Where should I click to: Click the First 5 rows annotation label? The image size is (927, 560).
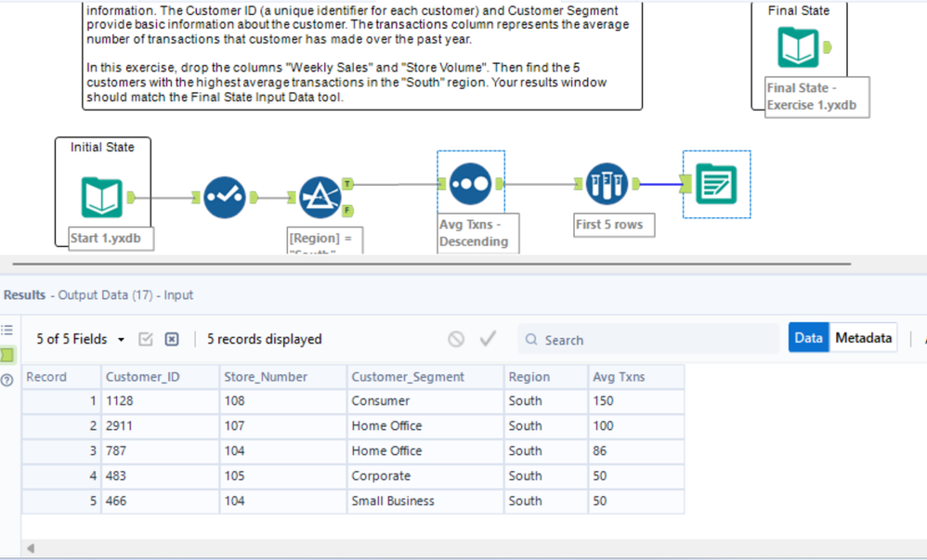(614, 225)
